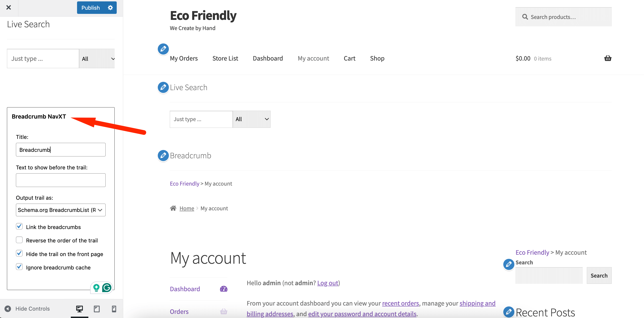Viewport: 644px width, 318px height.
Task: Expand the Output trail as dropdown
Action: (x=60, y=210)
